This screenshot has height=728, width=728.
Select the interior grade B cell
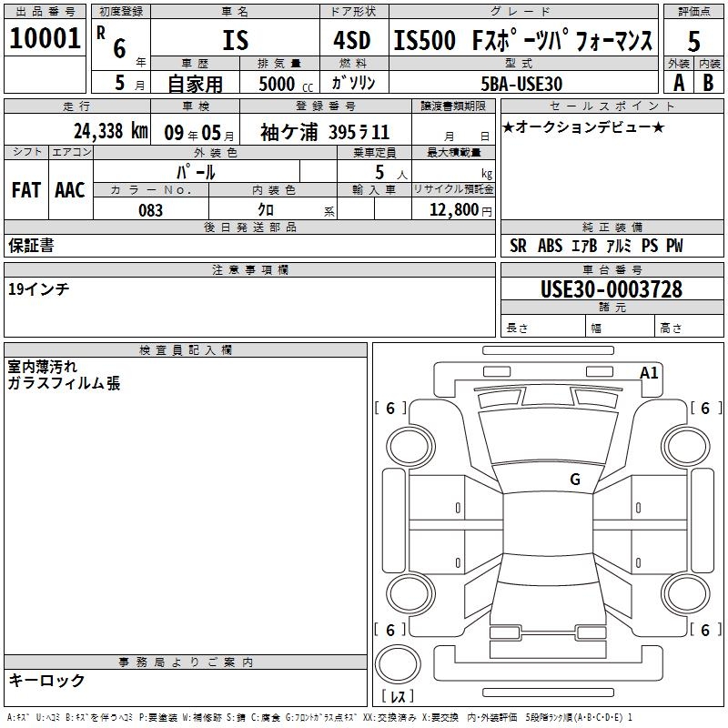(709, 82)
